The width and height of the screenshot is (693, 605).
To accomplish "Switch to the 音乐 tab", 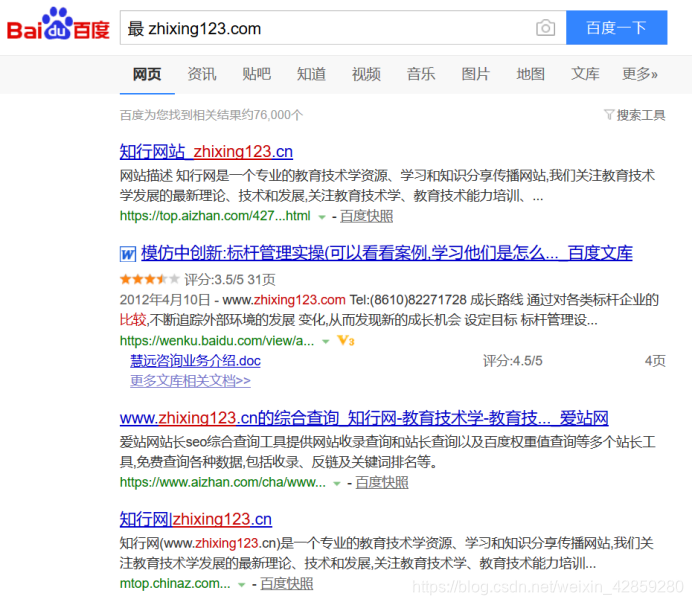I will 421,74.
